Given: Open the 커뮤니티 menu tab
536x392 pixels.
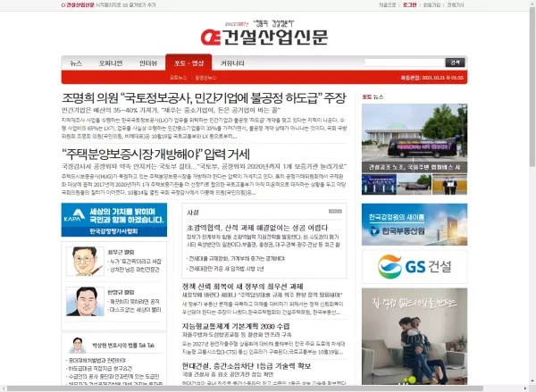Looking at the screenshot, I should click(232, 63).
